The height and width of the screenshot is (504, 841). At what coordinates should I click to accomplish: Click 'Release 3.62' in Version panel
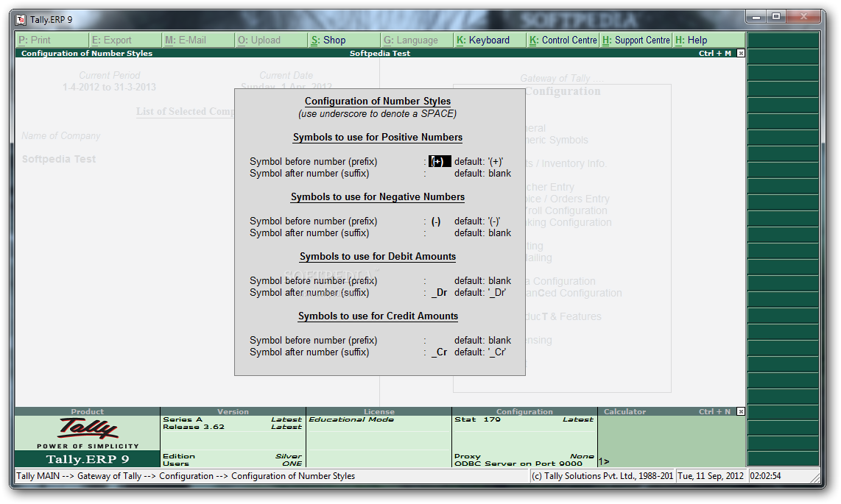pyautogui.click(x=194, y=427)
